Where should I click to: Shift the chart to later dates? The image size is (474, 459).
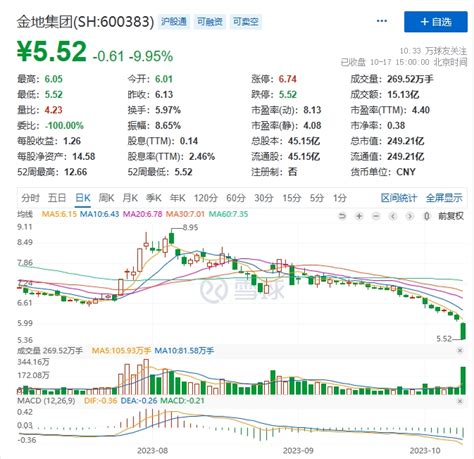point(410,216)
